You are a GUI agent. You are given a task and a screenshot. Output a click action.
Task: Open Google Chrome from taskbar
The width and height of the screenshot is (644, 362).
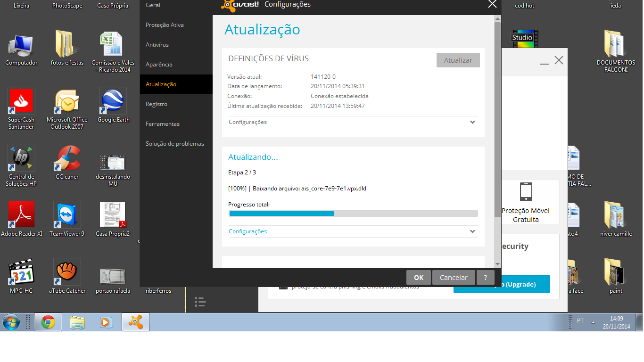(48, 322)
